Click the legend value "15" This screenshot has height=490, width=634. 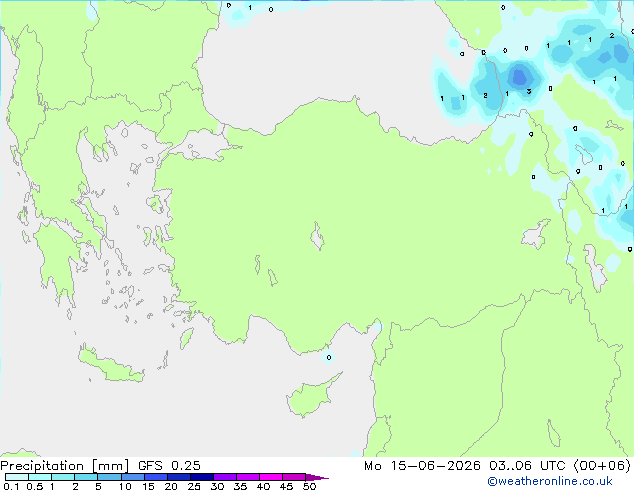[x=148, y=486]
